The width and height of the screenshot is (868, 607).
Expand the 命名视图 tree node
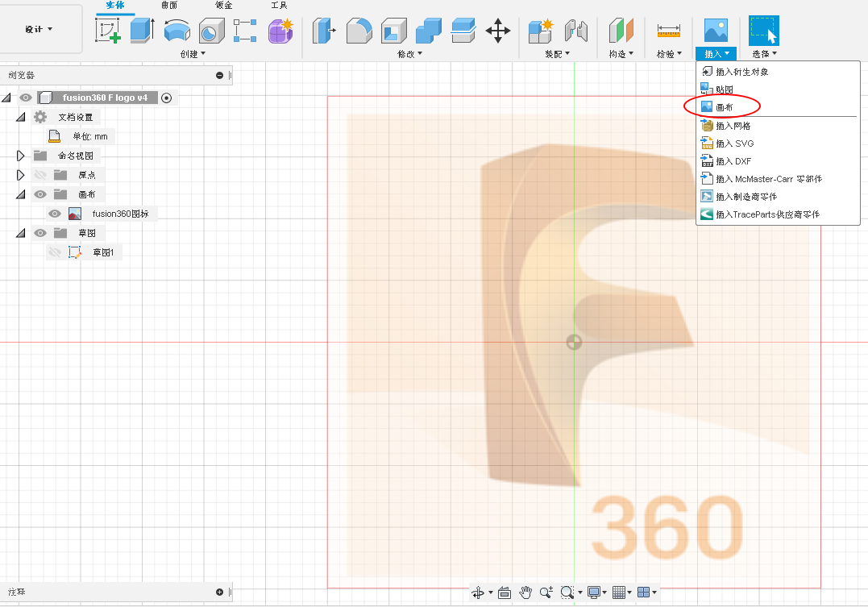coord(20,156)
